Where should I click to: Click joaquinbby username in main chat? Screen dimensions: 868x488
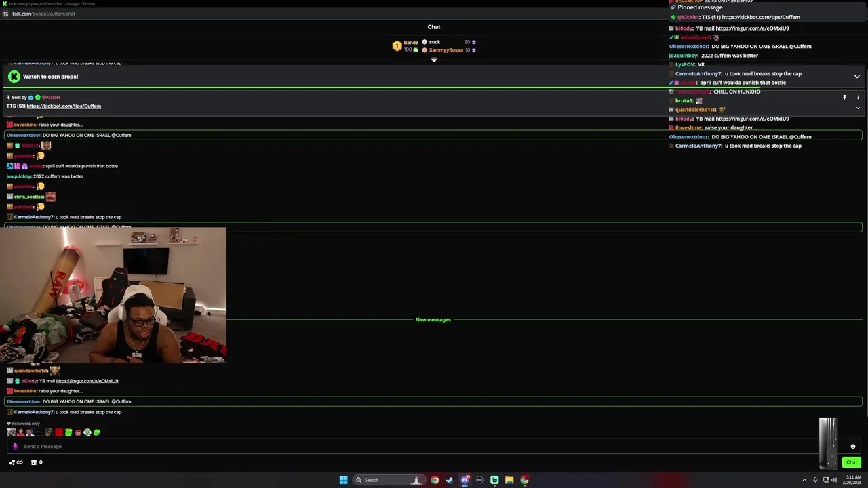click(19, 176)
